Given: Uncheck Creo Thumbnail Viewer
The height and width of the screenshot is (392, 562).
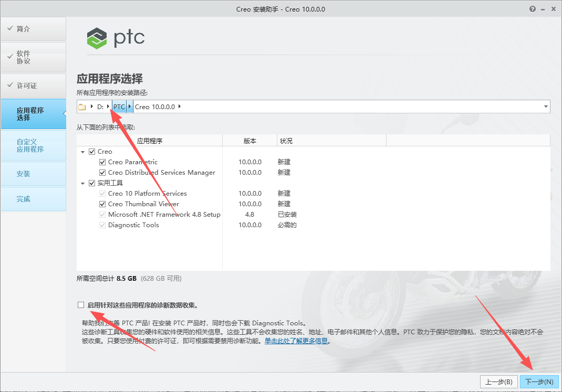Looking at the screenshot, I should (102, 204).
